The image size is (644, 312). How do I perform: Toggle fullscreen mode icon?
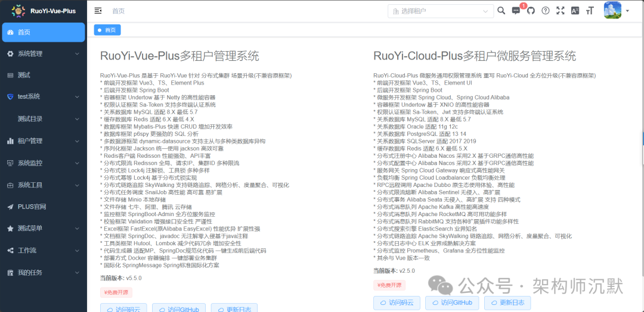pos(560,11)
